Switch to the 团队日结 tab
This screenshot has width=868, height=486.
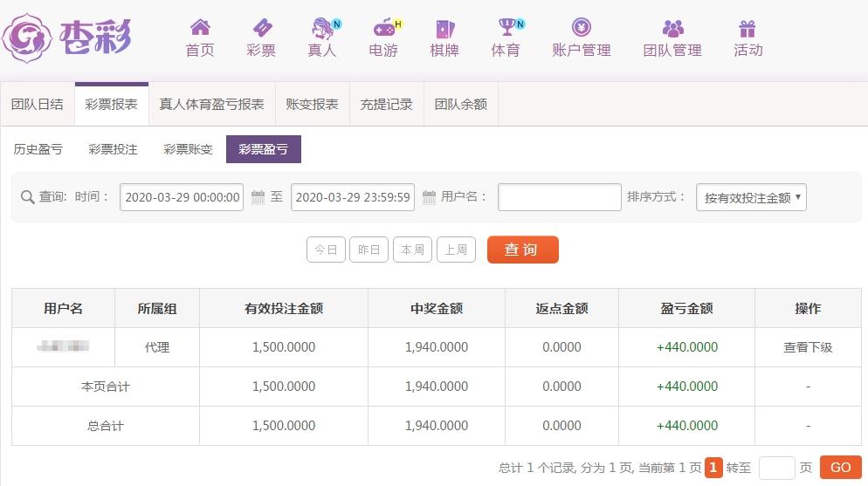coord(38,104)
